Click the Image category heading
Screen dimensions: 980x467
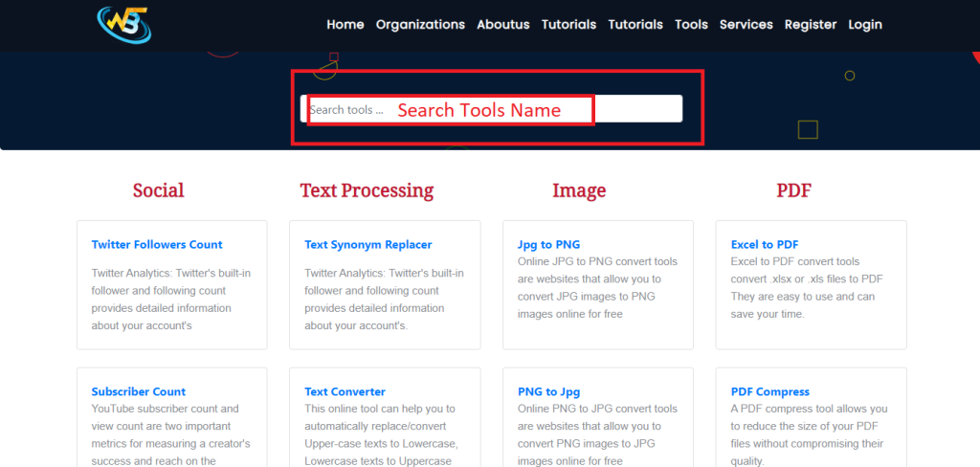[x=579, y=190]
